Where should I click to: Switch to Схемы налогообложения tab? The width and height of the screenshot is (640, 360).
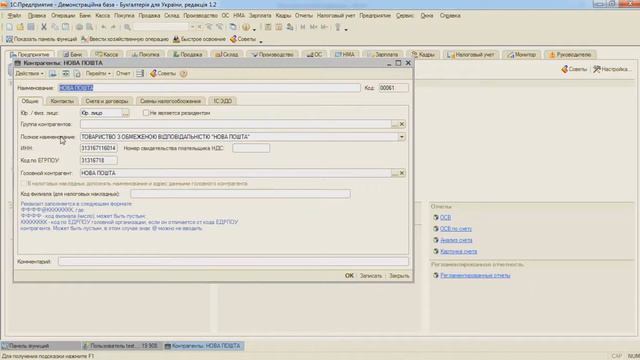coord(170,101)
